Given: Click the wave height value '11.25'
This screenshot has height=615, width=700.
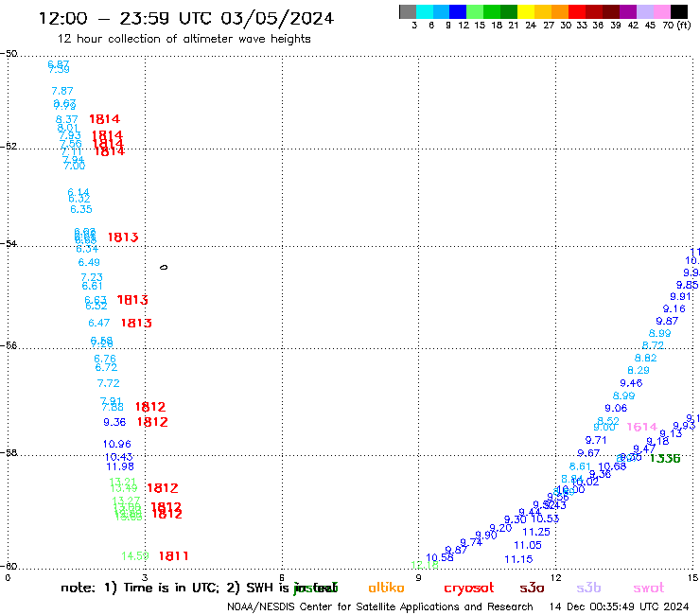Looking at the screenshot, I should tap(536, 532).
